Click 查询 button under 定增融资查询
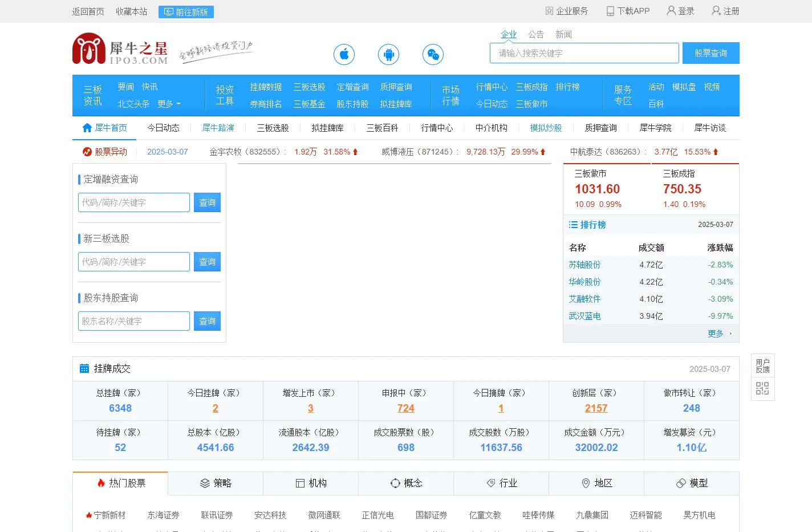This screenshot has height=532, width=812. [207, 202]
